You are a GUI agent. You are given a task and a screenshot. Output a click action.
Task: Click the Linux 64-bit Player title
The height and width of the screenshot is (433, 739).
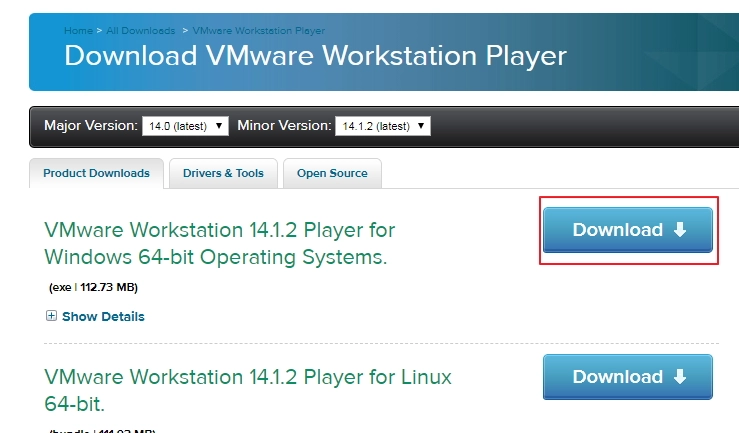tap(247, 390)
